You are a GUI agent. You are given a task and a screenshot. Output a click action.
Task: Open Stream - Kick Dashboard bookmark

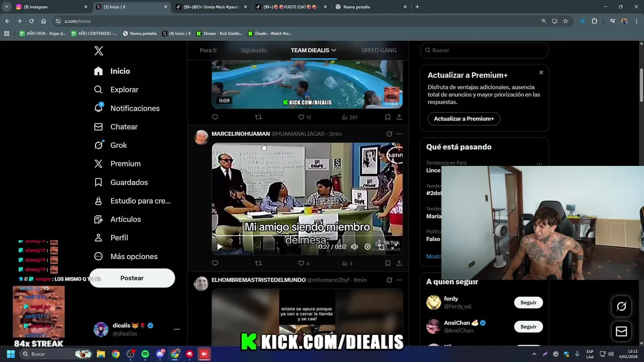click(x=219, y=34)
